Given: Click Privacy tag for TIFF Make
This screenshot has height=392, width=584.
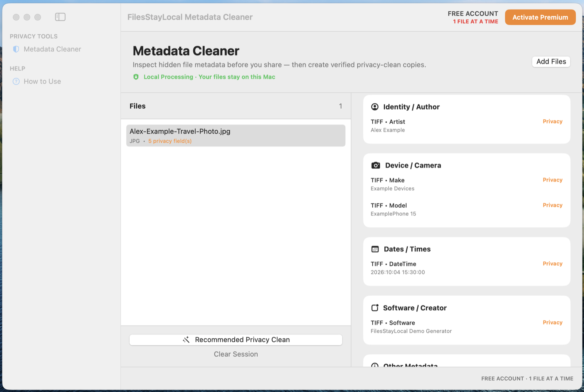Looking at the screenshot, I should pyautogui.click(x=552, y=180).
